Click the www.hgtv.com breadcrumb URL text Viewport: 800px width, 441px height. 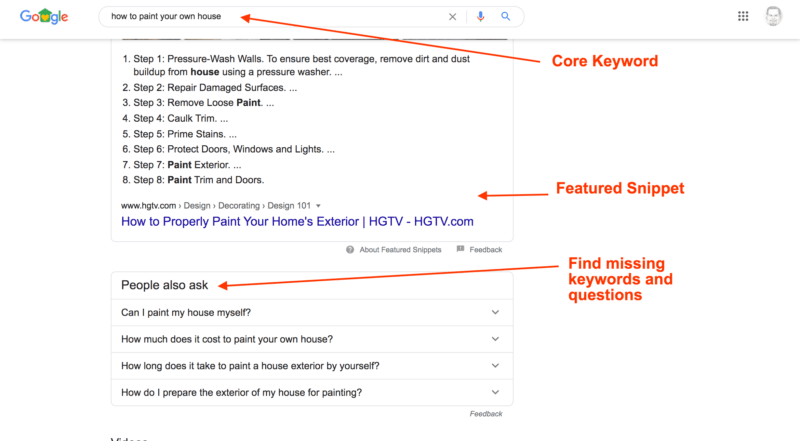tap(148, 206)
